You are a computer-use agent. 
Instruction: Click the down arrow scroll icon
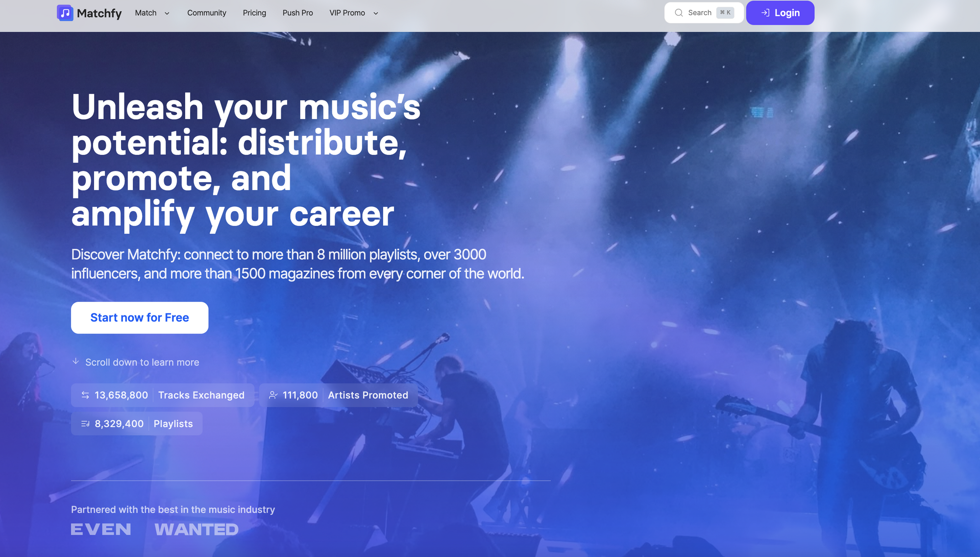point(75,361)
